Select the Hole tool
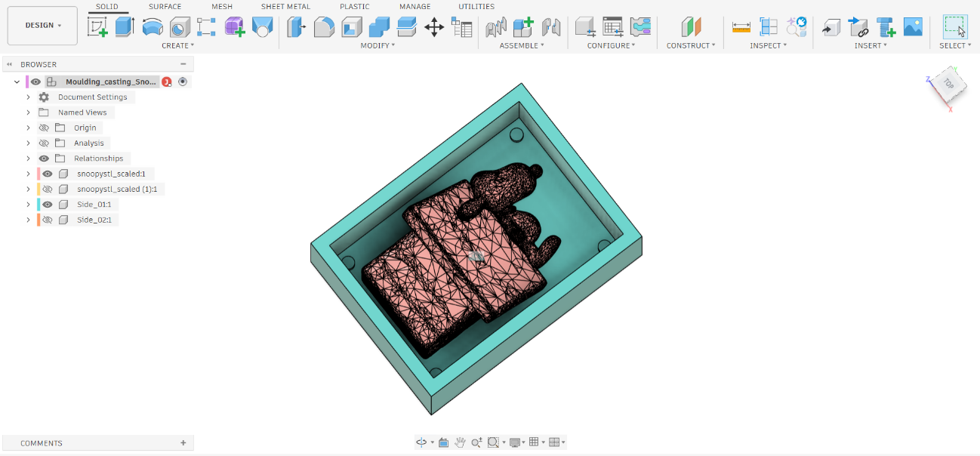 [180, 27]
